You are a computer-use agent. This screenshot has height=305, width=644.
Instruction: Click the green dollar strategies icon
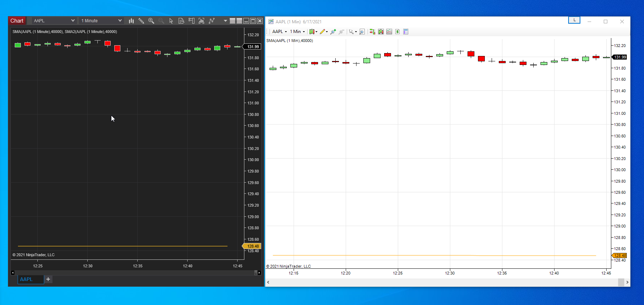click(x=397, y=32)
